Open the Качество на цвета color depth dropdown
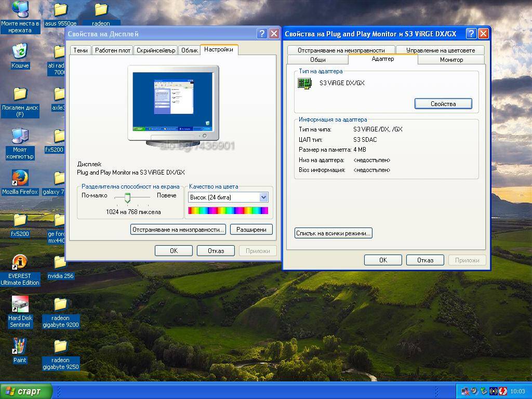 pyautogui.click(x=263, y=197)
